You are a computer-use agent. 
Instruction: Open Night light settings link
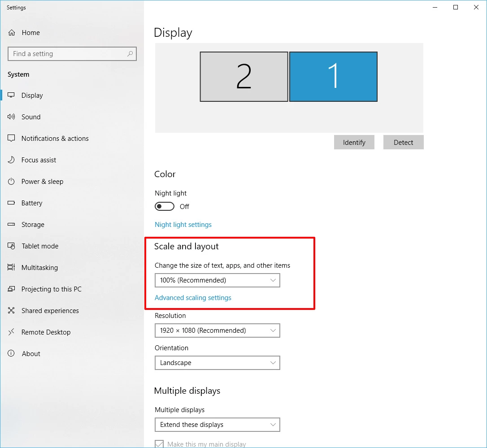[183, 225]
